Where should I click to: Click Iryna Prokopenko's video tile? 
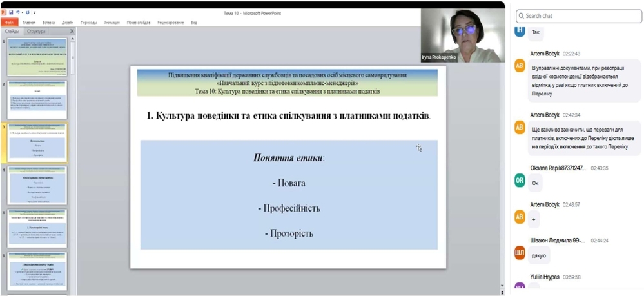(x=462, y=35)
